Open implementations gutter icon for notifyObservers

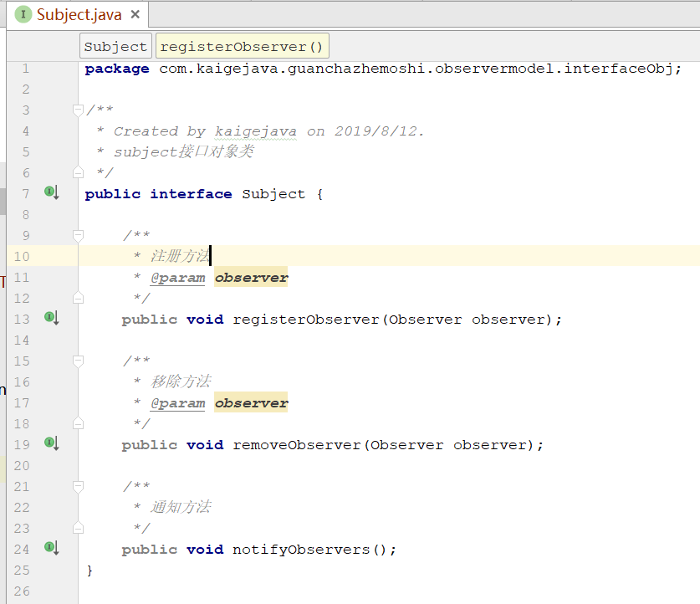(x=52, y=548)
